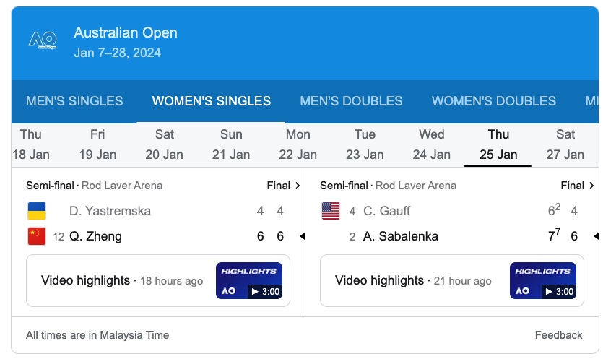
Task: Click the China flag beside Q. Zheng
Action: [x=37, y=236]
